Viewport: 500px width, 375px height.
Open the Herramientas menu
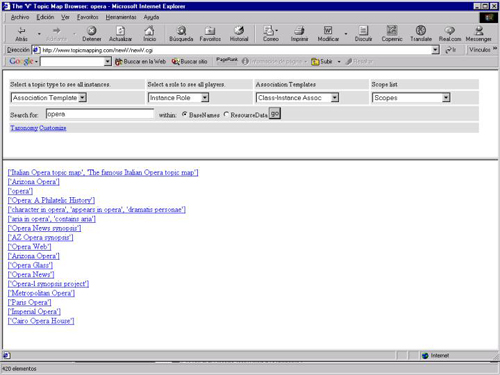pos(121,17)
